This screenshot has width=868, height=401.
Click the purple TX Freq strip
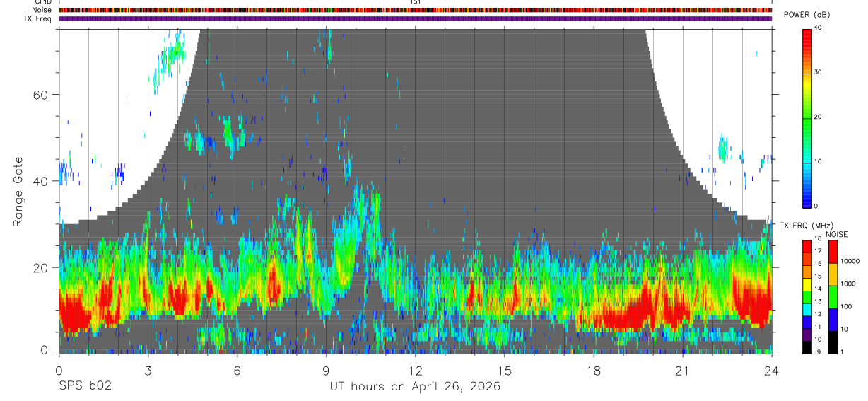pos(416,18)
